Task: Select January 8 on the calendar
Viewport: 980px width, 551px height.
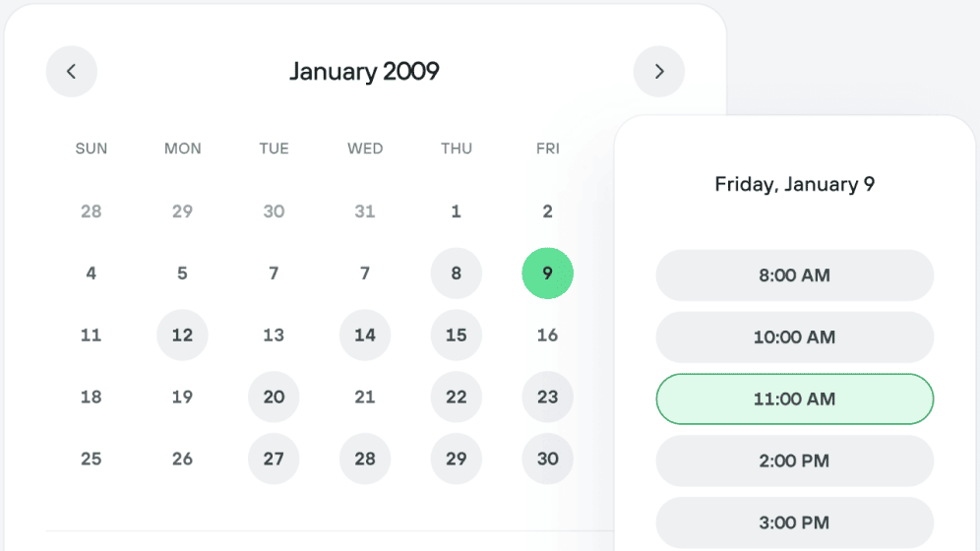Action: (457, 274)
